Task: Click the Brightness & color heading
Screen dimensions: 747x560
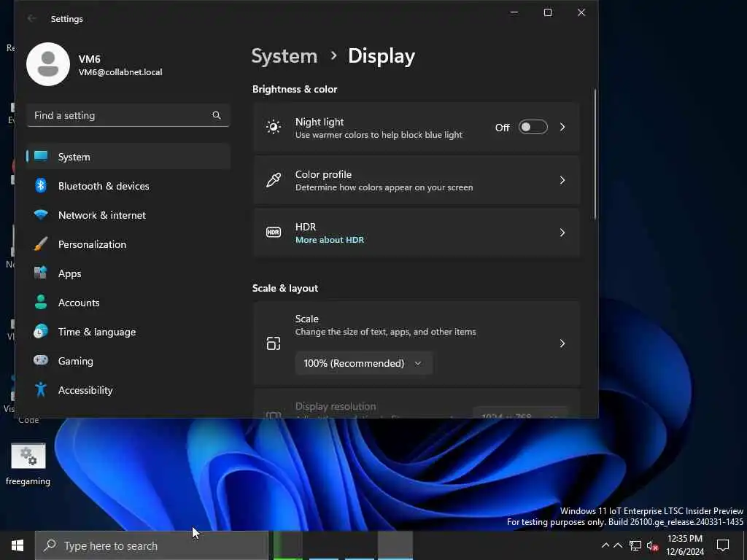Action: (x=295, y=89)
